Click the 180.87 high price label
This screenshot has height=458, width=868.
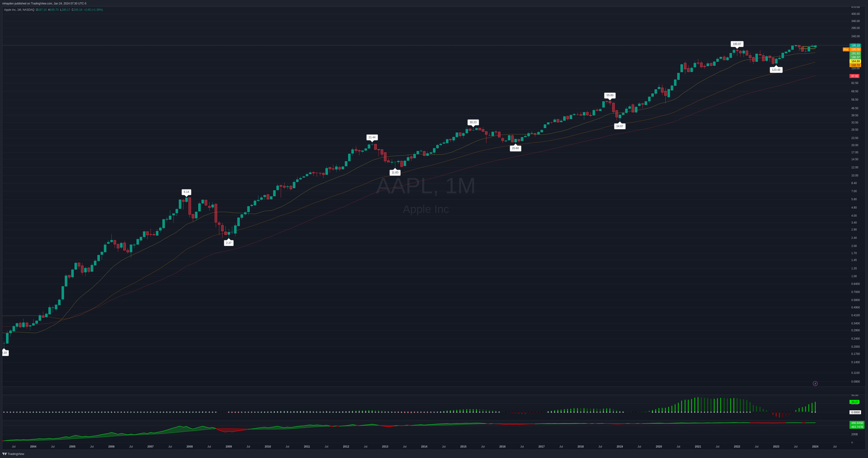point(737,44)
